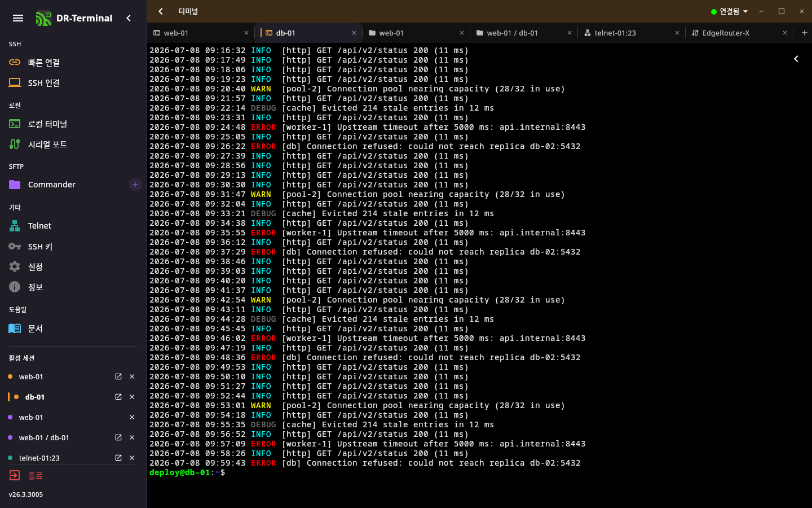
Task: Open the hamburger menu
Action: point(18,18)
